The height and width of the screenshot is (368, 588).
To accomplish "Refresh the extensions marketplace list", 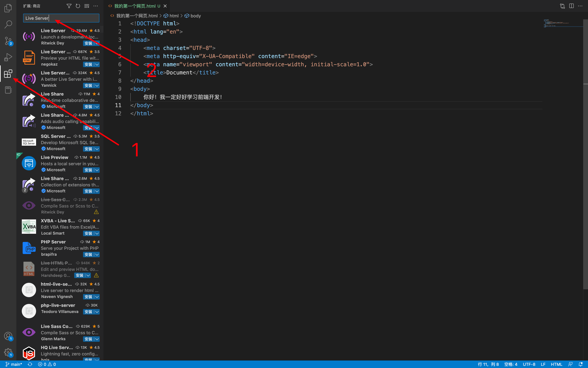I will coord(78,6).
